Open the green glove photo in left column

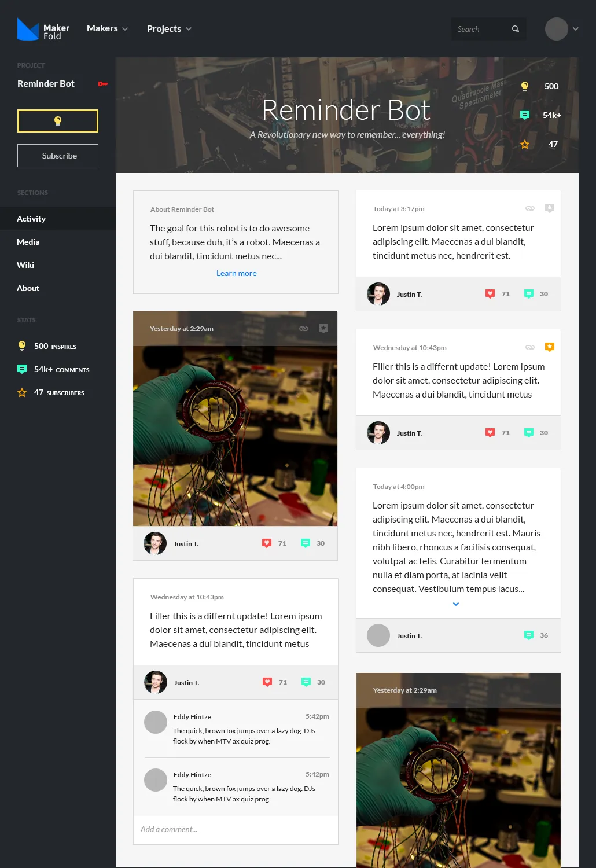[236, 436]
